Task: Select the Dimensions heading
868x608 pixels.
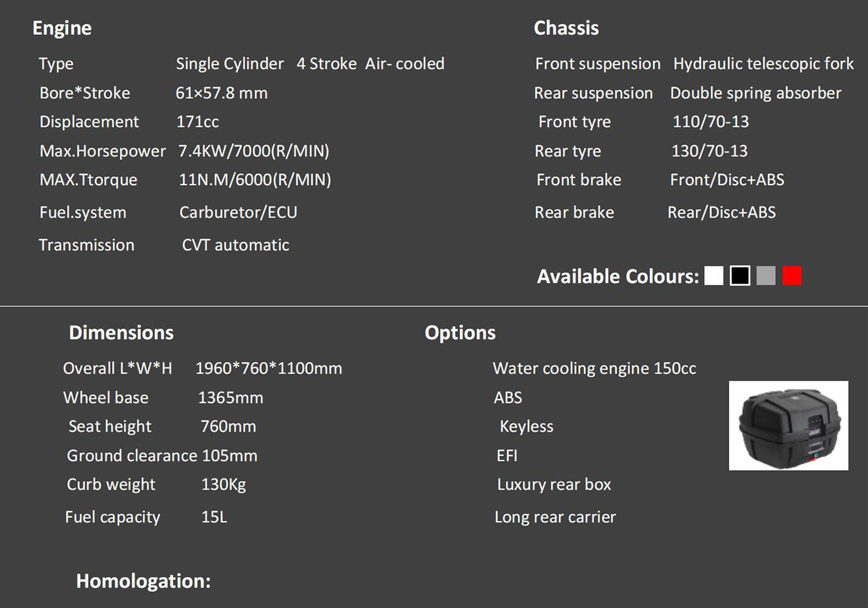Action: pos(122,332)
